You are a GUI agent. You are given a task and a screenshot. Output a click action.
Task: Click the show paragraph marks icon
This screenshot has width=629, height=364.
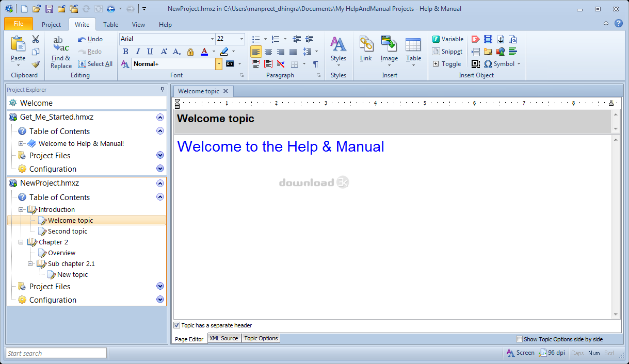[x=315, y=64]
